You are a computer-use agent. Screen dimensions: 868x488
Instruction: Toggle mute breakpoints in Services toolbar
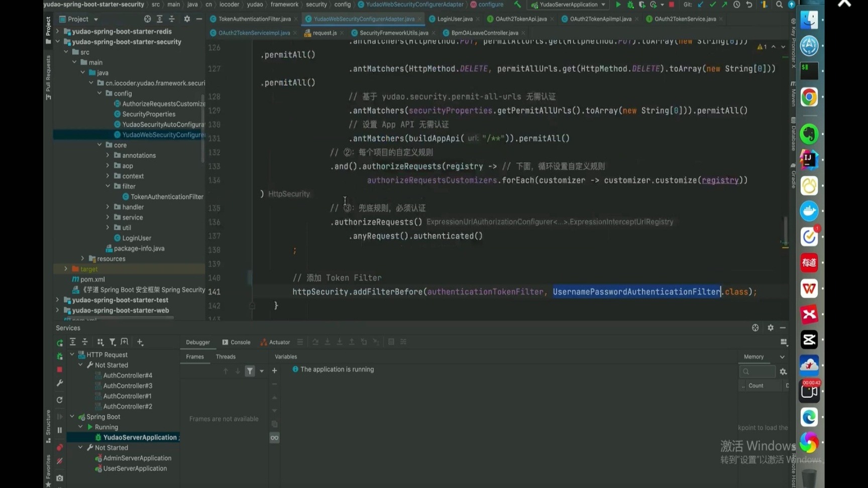(x=59, y=461)
